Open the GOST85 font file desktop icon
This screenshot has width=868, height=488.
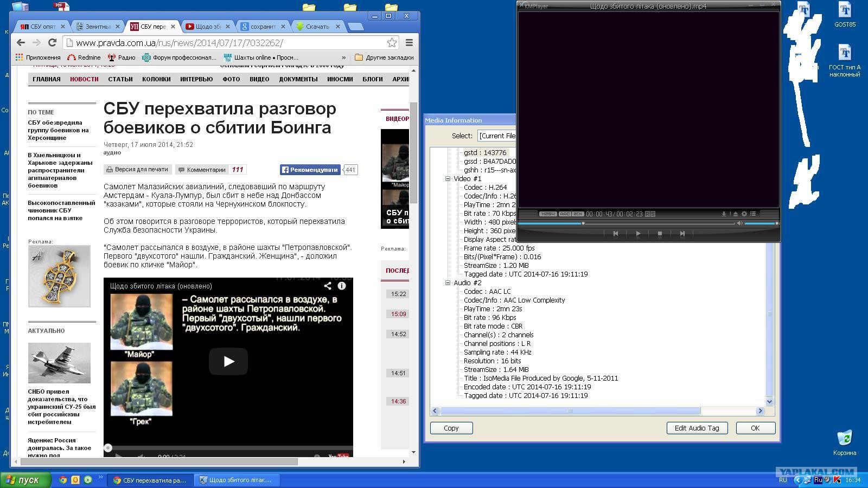coord(845,15)
